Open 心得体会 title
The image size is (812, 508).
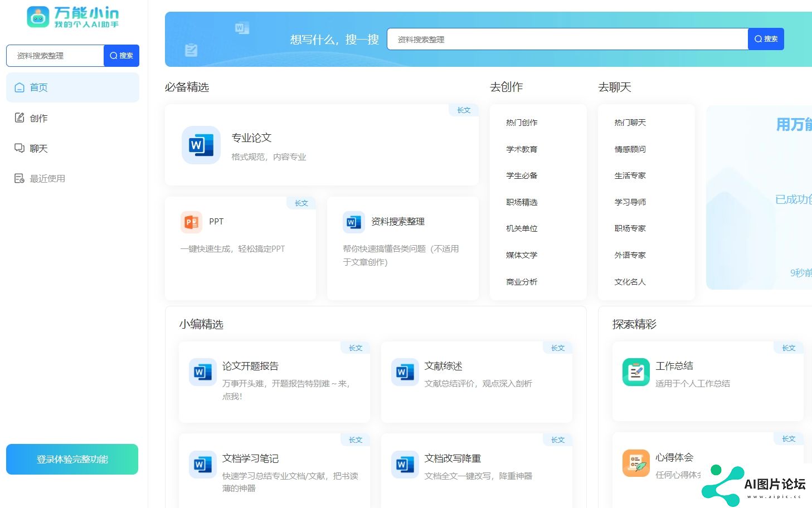click(x=674, y=457)
